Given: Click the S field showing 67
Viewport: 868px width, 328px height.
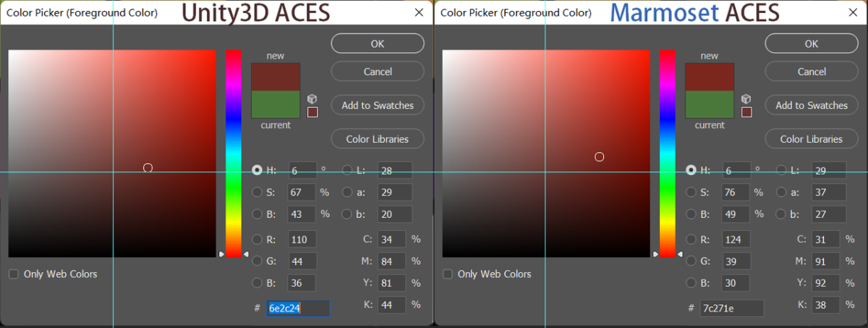Looking at the screenshot, I should click(302, 192).
